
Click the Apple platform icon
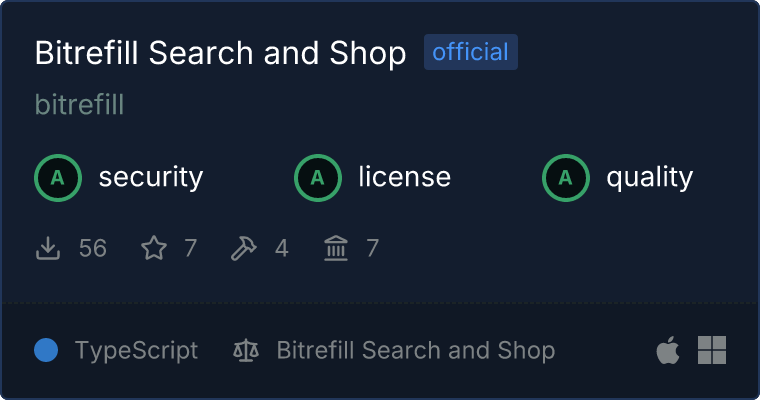coord(668,350)
